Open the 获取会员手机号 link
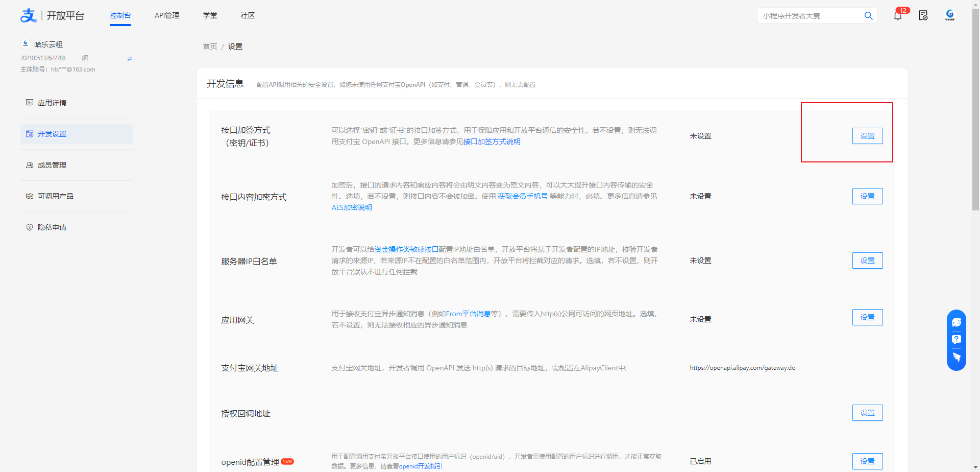 pos(523,196)
